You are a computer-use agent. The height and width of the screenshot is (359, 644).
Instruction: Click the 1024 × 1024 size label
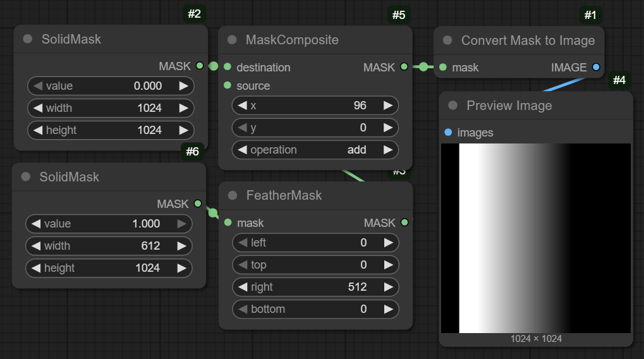point(536,339)
